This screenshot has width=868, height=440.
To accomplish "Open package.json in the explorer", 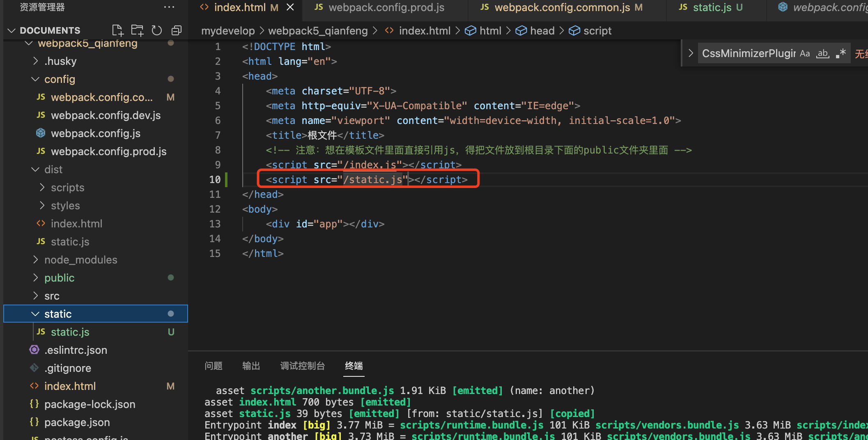I will tap(77, 422).
